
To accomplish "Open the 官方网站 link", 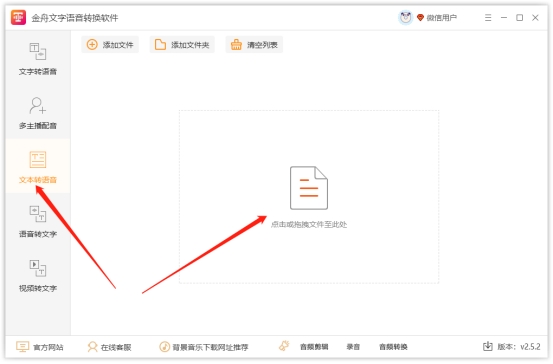I will (x=48, y=347).
